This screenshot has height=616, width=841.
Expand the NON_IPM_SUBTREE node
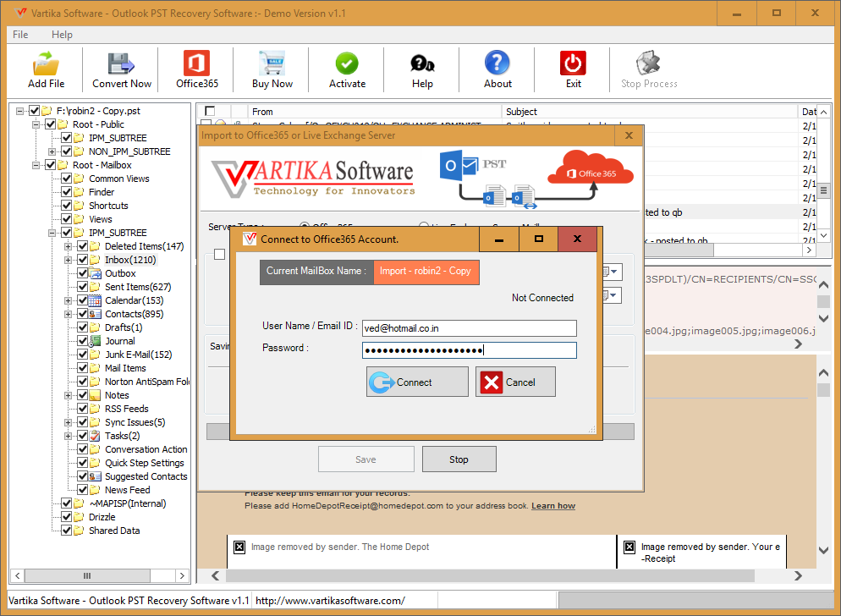[x=52, y=151]
